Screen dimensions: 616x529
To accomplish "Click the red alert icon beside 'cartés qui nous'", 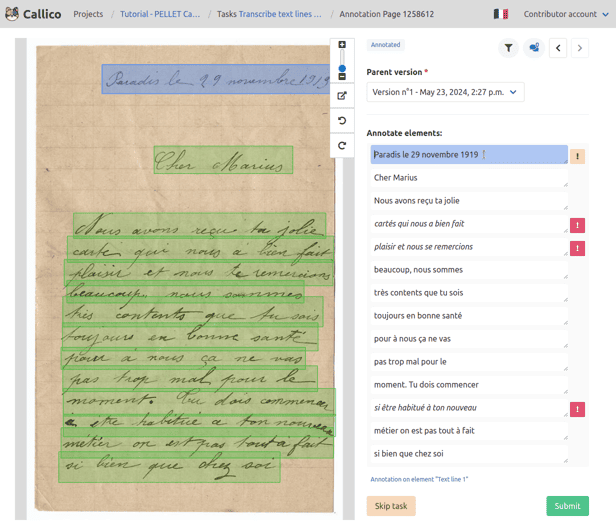I will click(x=577, y=225).
